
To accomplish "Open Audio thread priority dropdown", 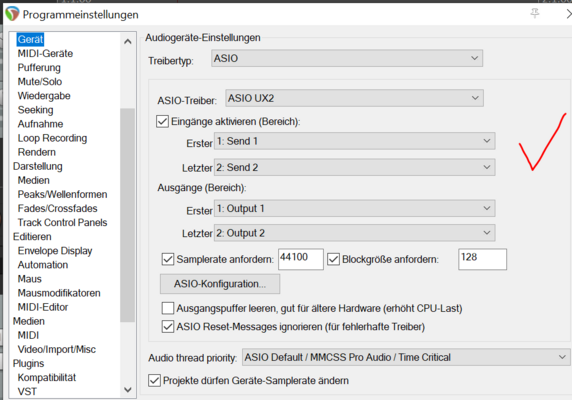I will (x=406, y=357).
